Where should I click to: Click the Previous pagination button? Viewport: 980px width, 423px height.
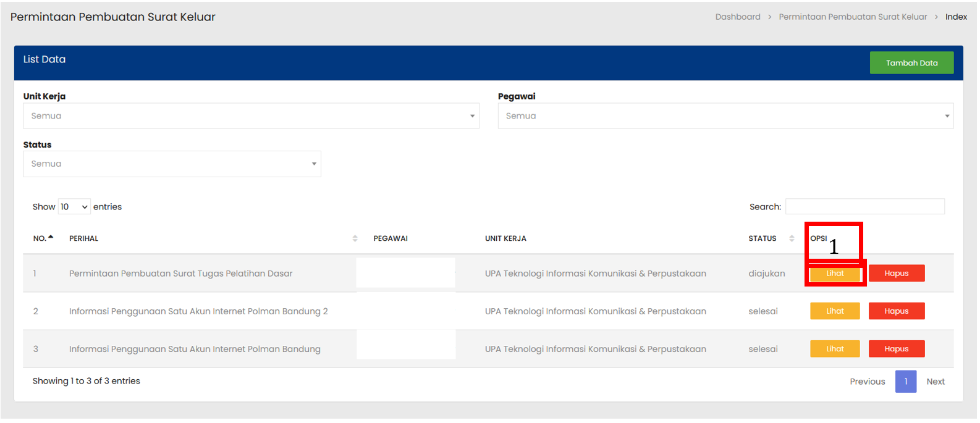pyautogui.click(x=867, y=382)
